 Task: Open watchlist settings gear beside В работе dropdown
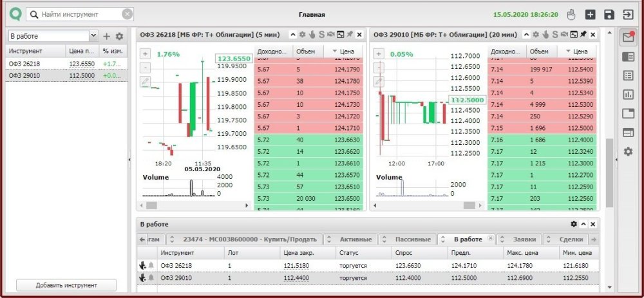119,37
